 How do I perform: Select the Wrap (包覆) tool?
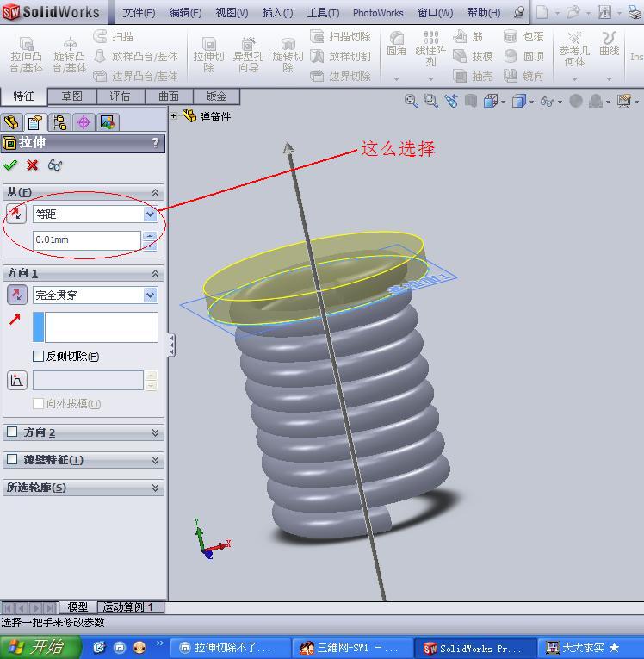click(x=523, y=36)
